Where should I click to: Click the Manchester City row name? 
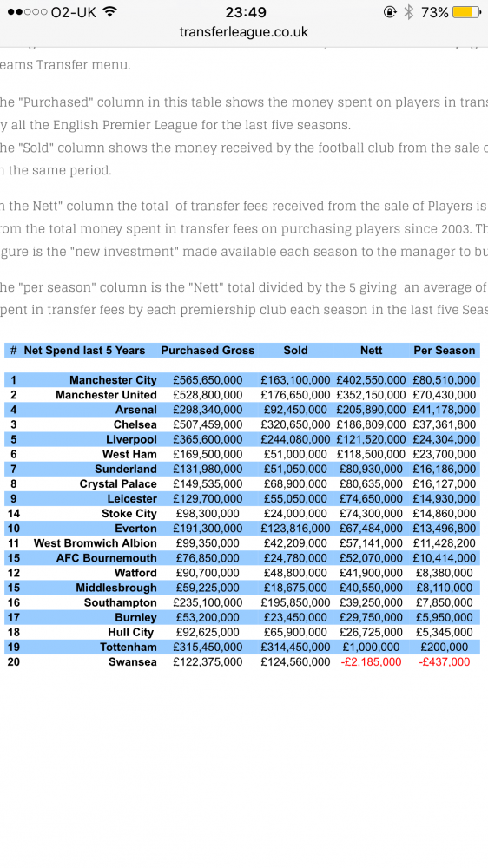(x=113, y=380)
